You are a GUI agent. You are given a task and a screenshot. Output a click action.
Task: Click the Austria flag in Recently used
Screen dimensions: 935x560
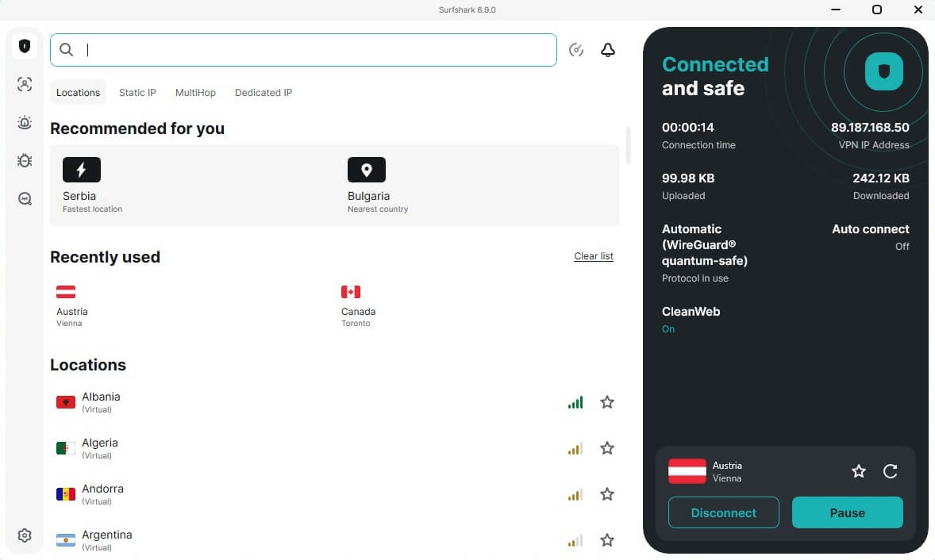[x=66, y=292]
